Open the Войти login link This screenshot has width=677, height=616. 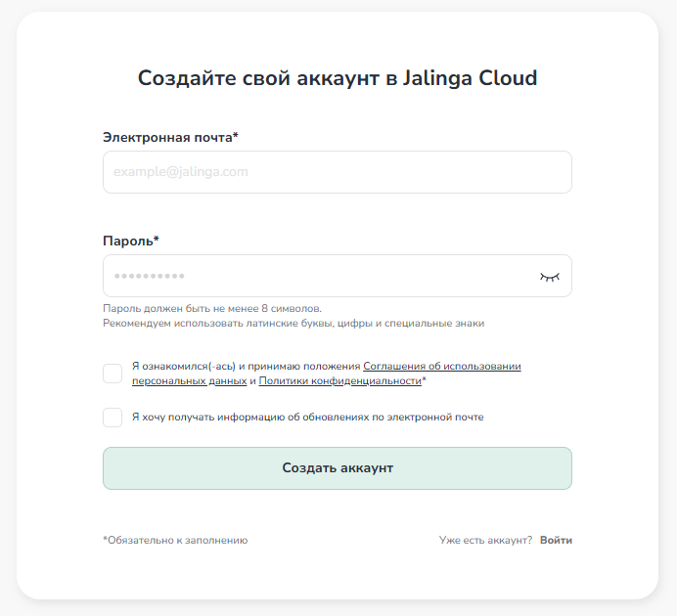(x=556, y=540)
